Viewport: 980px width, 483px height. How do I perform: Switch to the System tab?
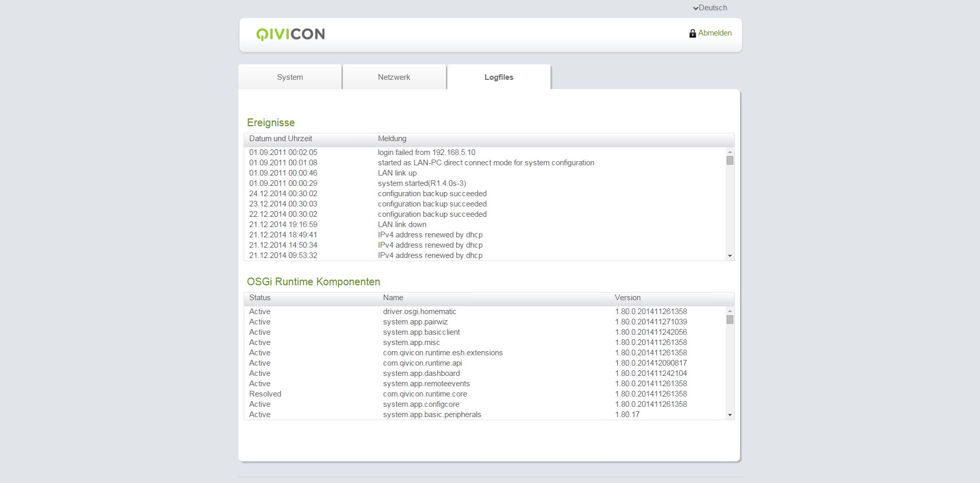(x=290, y=77)
